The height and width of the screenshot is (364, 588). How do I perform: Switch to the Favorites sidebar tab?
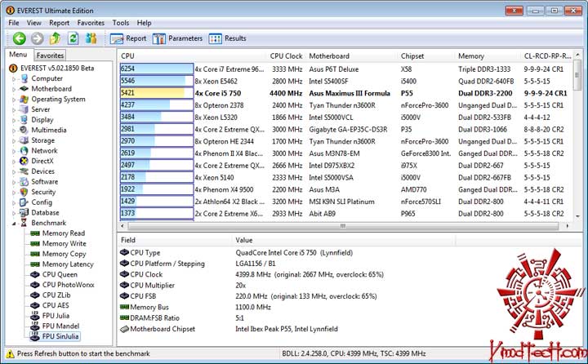(x=50, y=55)
